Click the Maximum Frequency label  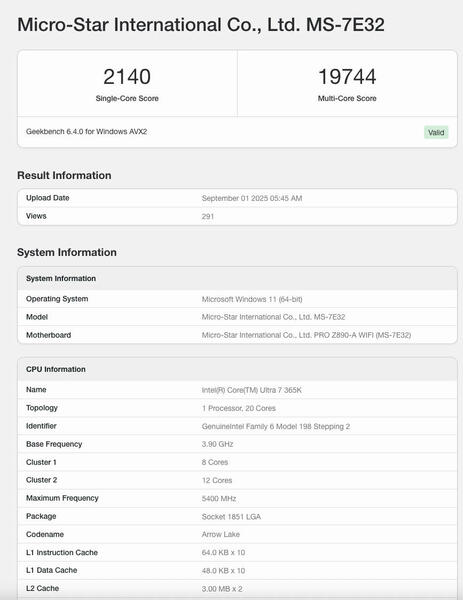[x=62, y=498]
